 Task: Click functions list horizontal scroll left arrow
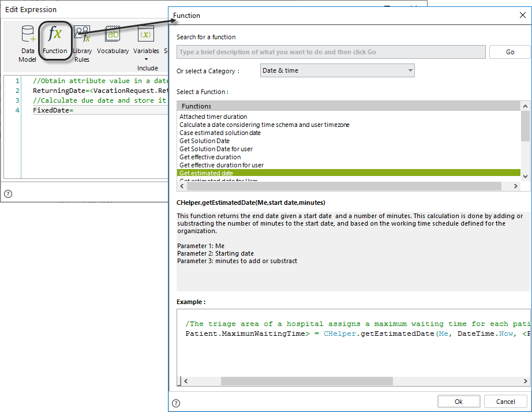click(x=182, y=186)
